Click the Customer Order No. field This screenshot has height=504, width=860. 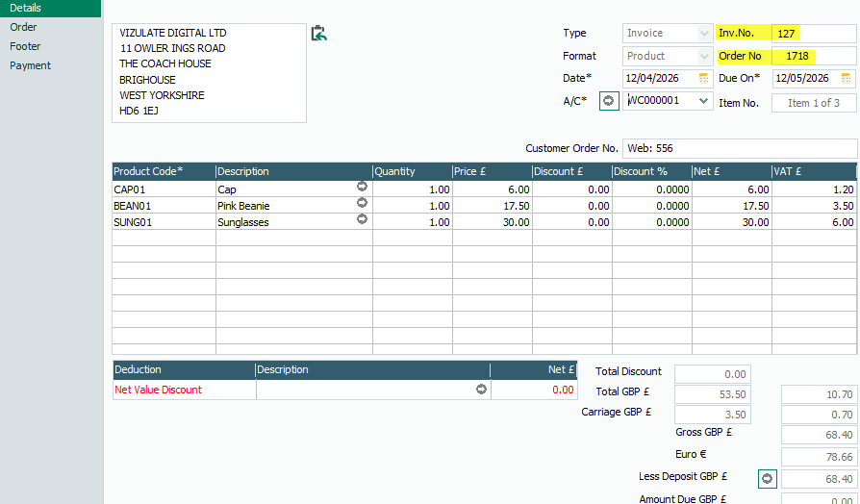click(739, 148)
